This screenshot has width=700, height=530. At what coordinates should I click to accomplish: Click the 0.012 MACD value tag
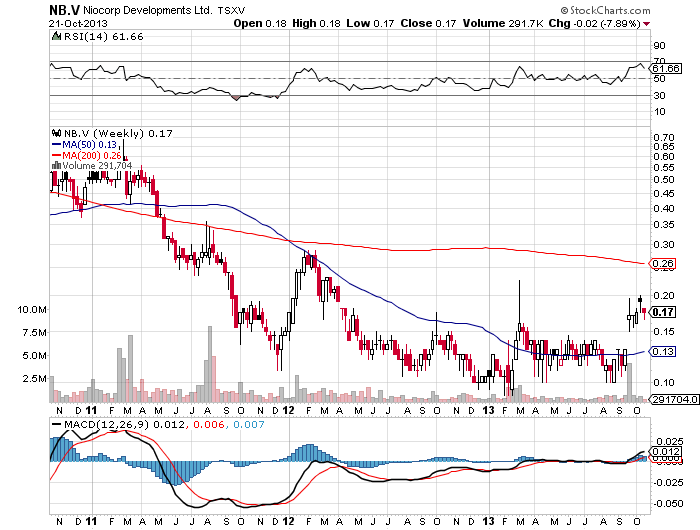point(665,451)
